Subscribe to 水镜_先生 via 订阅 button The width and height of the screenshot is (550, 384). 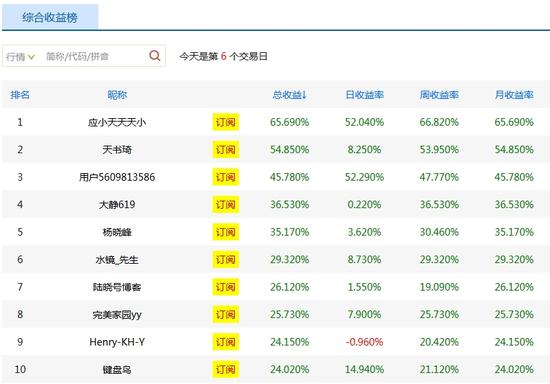tap(226, 260)
